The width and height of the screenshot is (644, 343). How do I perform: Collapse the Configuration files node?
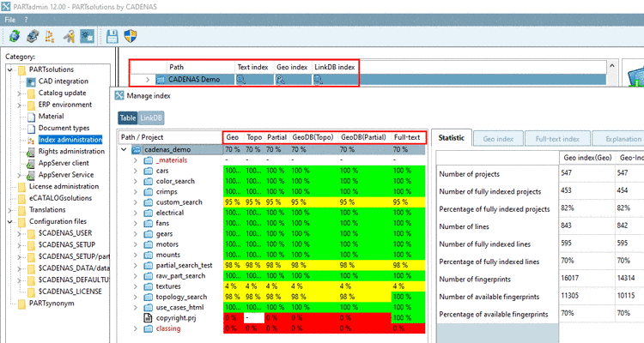(x=10, y=222)
